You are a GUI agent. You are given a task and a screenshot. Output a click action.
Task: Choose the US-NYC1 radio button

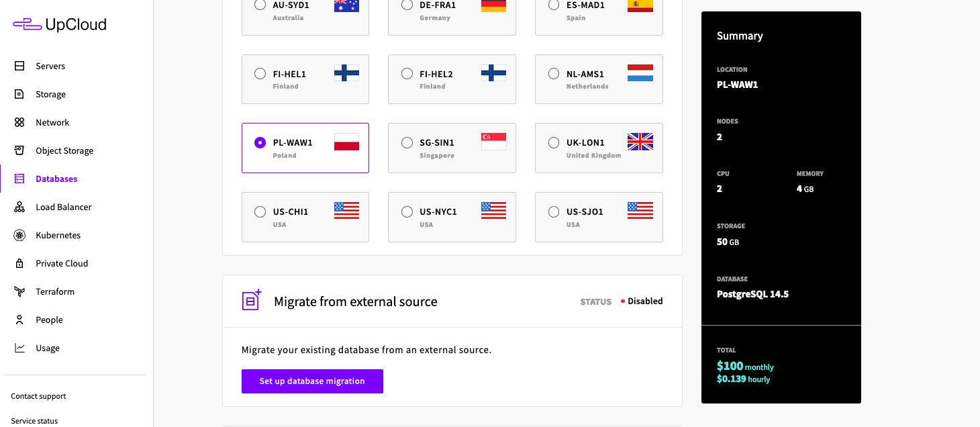407,211
